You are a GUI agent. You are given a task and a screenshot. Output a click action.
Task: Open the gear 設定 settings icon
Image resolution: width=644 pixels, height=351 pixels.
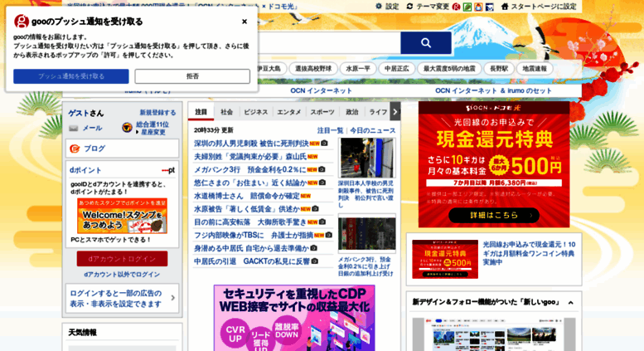(x=379, y=6)
